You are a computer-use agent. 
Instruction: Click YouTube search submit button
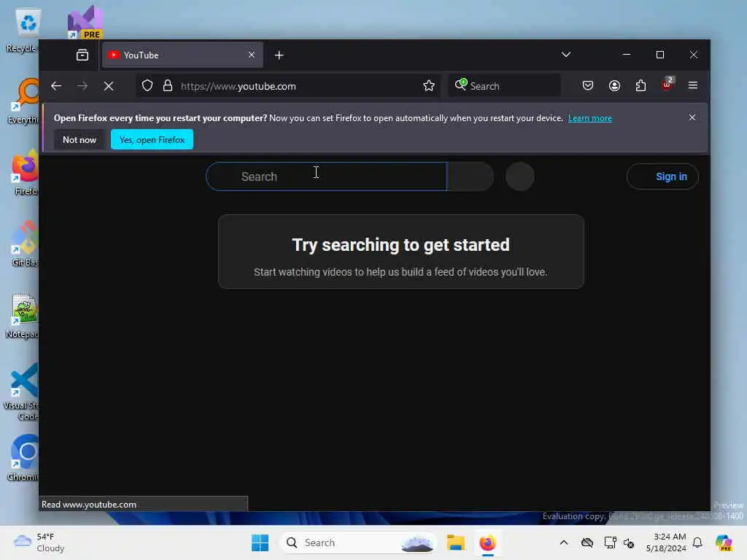coord(471,176)
